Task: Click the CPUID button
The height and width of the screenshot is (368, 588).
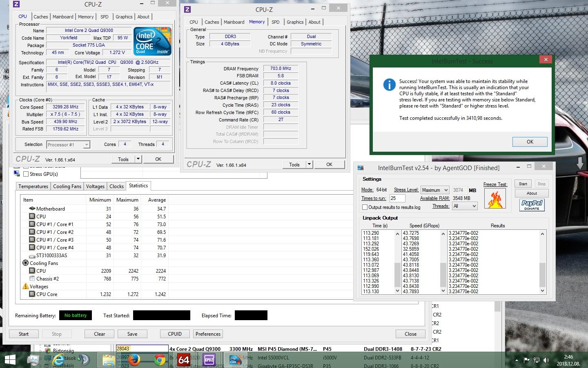Action: (175, 334)
